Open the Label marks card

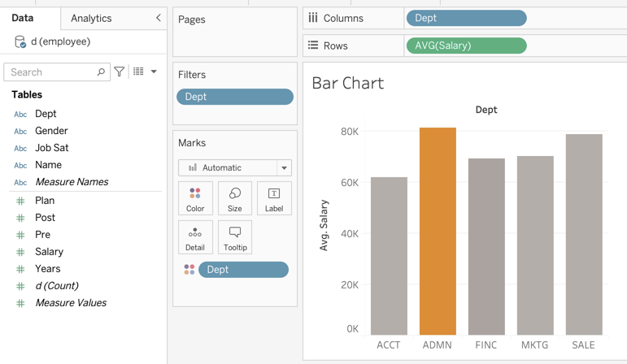point(274,199)
